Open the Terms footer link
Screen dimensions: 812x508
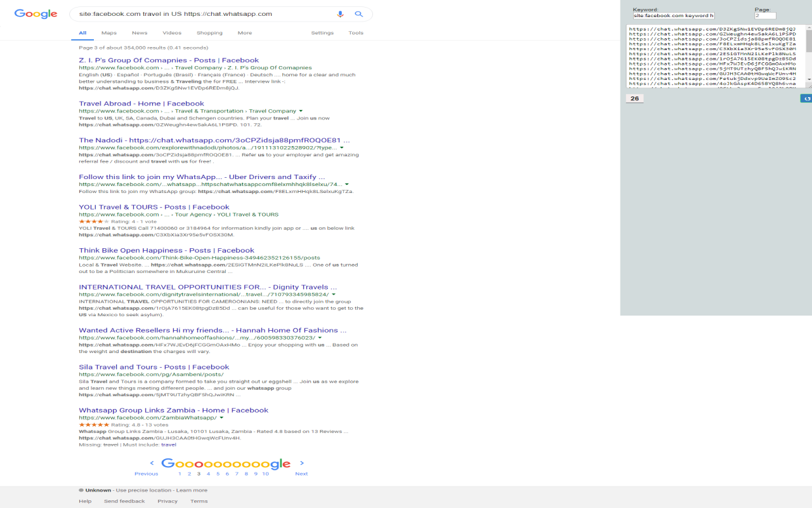199,501
